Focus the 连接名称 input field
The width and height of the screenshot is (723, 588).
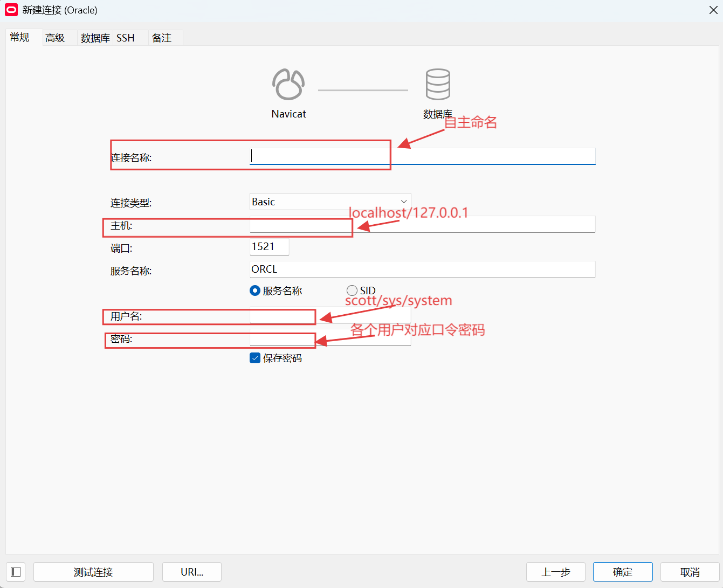pyautogui.click(x=422, y=156)
